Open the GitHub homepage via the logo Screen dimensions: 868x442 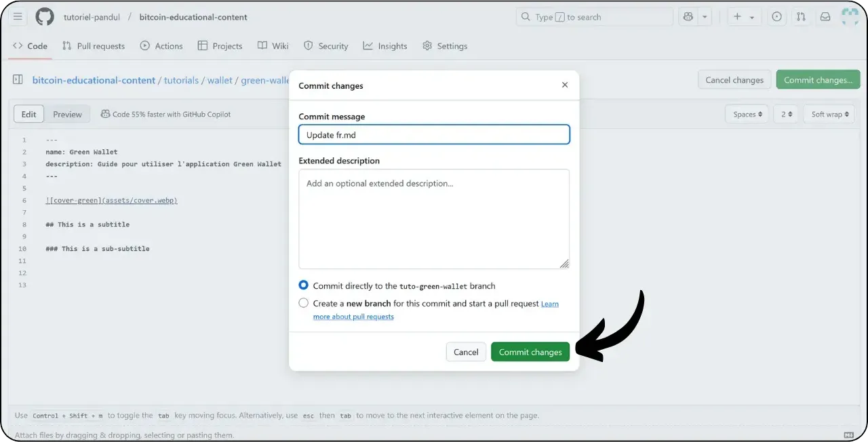[x=45, y=17]
